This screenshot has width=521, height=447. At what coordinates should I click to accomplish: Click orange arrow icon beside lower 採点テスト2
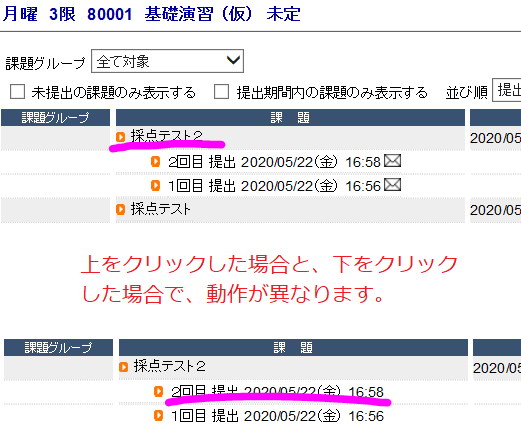(x=123, y=367)
